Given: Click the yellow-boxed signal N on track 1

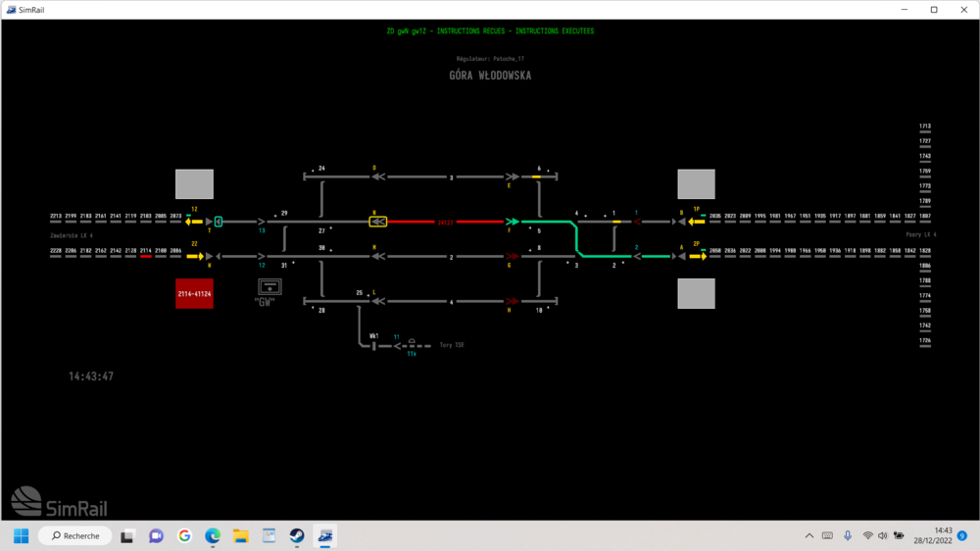Looking at the screenshot, I should pos(377,222).
